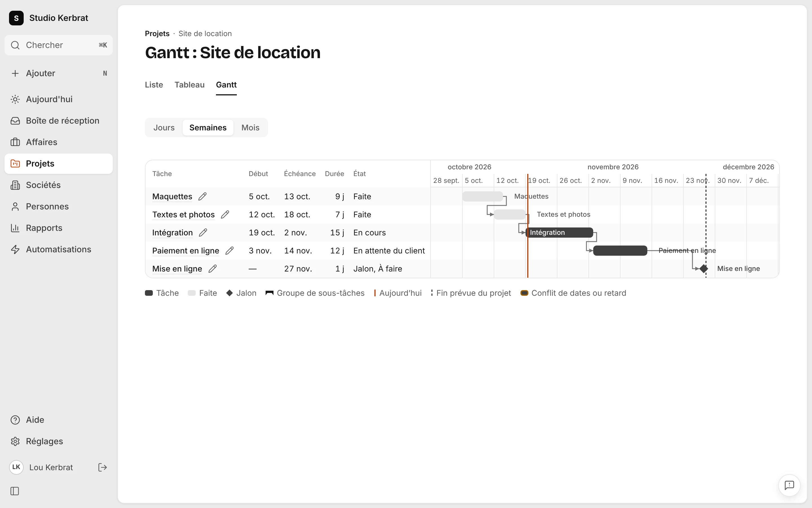Go to Automatisations

(x=58, y=249)
